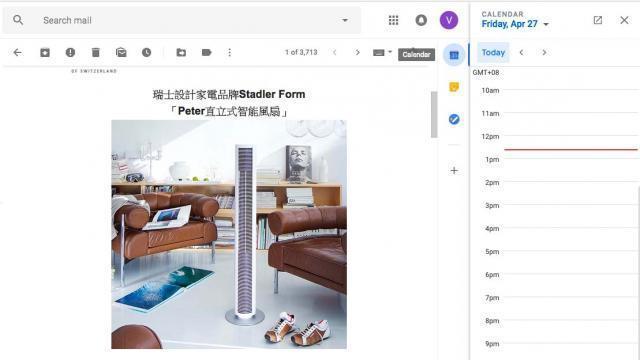Delete this email with the trash icon

pos(96,52)
